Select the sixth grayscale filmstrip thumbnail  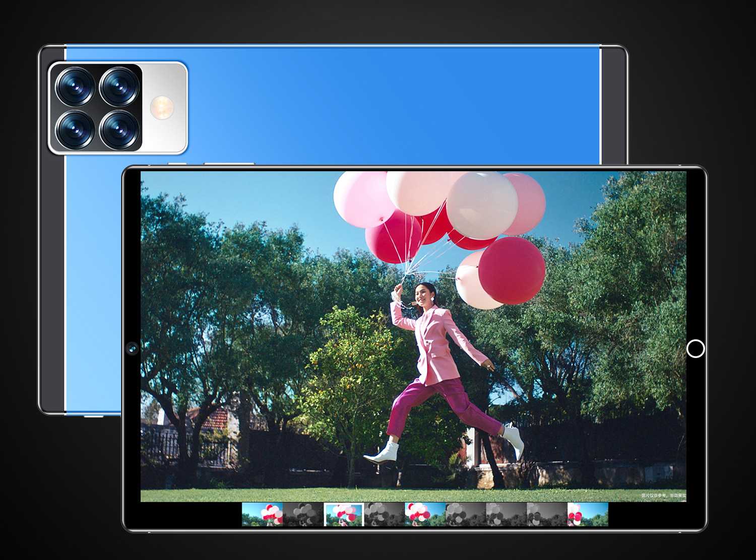[x=466, y=514]
